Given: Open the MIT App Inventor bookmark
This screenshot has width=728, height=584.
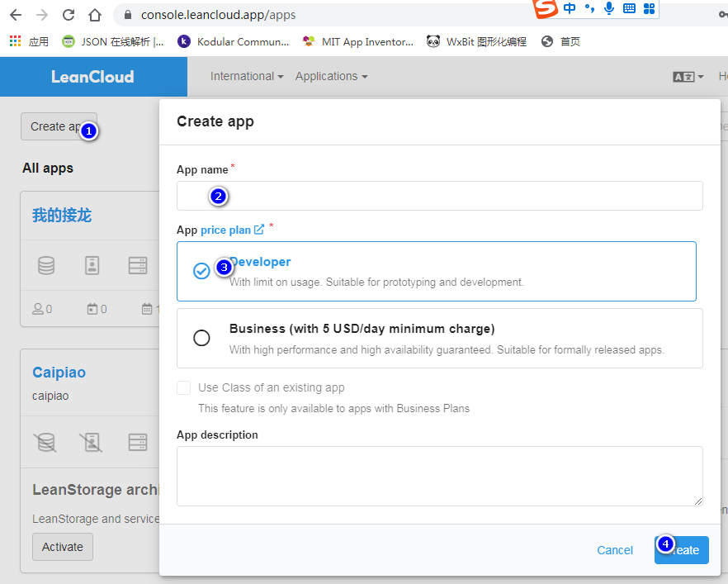Looking at the screenshot, I should [x=357, y=42].
